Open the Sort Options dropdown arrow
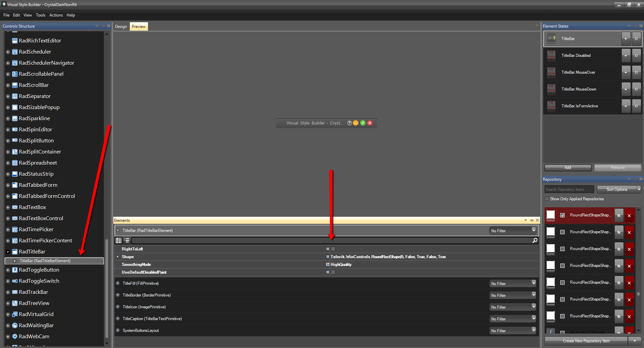644x348 pixels. pyautogui.click(x=639, y=189)
